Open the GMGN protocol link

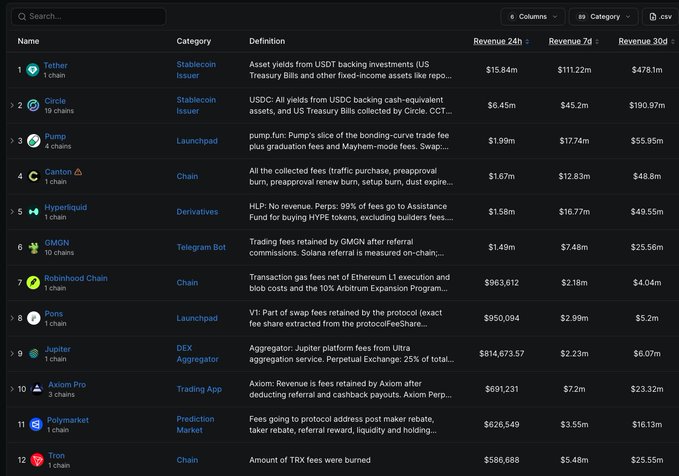pos(57,243)
